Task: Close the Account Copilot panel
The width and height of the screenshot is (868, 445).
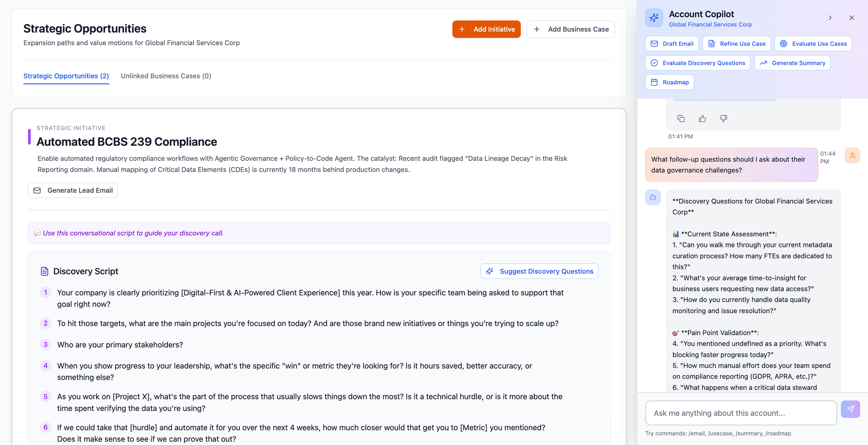Action: click(x=851, y=18)
